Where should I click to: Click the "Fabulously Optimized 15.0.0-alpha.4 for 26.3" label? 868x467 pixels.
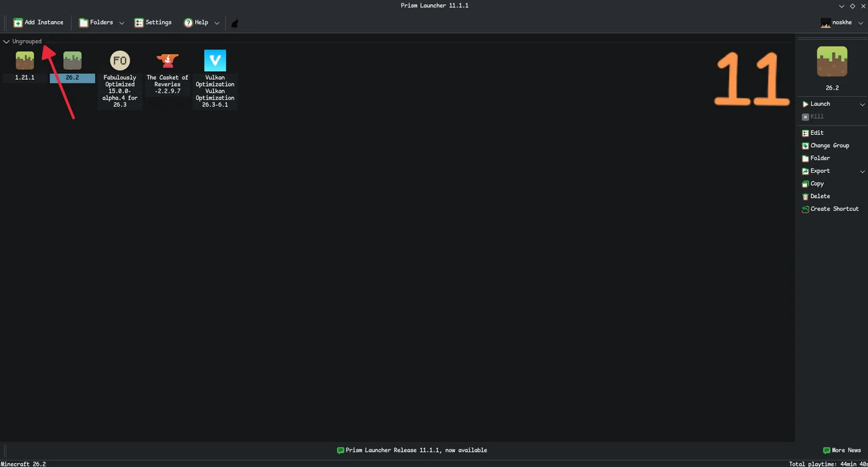pyautogui.click(x=120, y=92)
